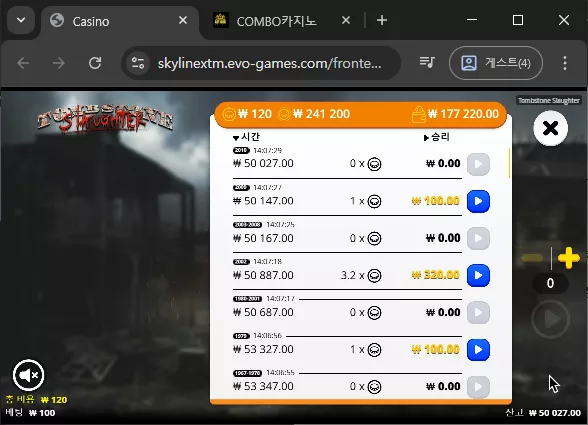Select the Casino browser tab
The image size is (588, 425).
click(x=119, y=21)
